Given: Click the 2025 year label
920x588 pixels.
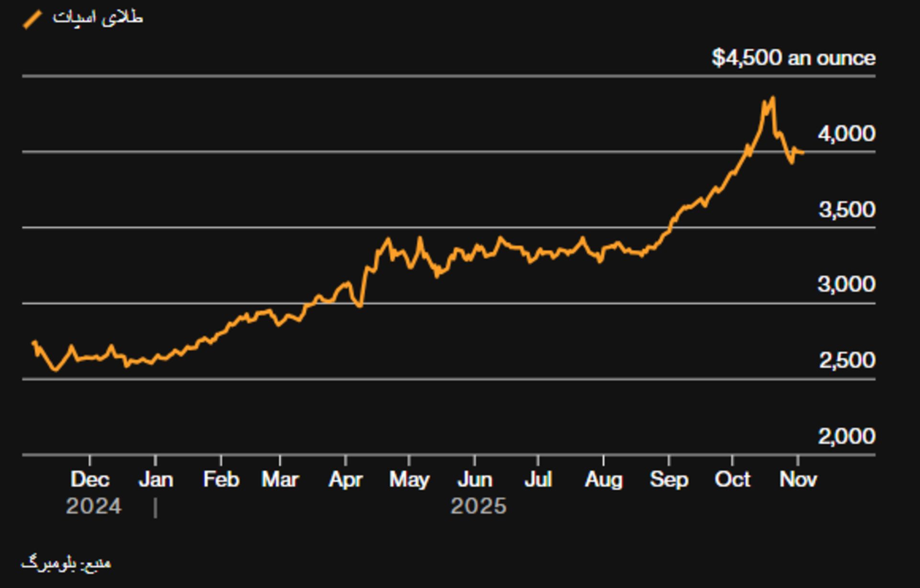Looking at the screenshot, I should pyautogui.click(x=478, y=507).
